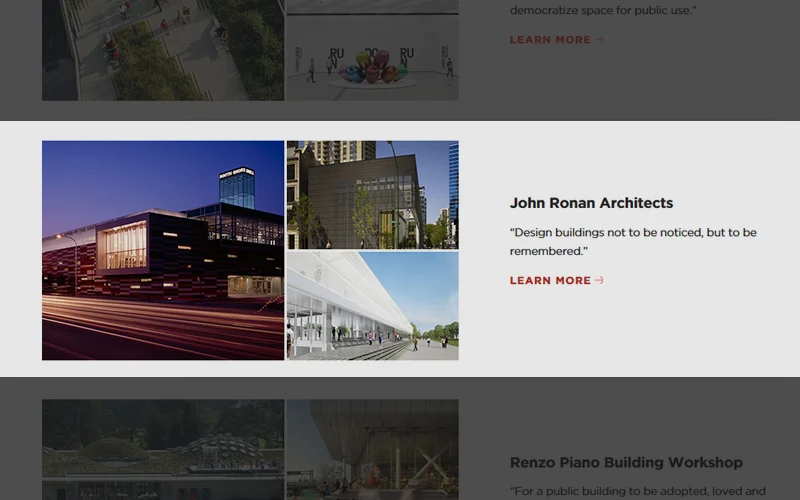Click the John Ronan Architects heading
Image resolution: width=800 pixels, height=500 pixels.
(591, 203)
